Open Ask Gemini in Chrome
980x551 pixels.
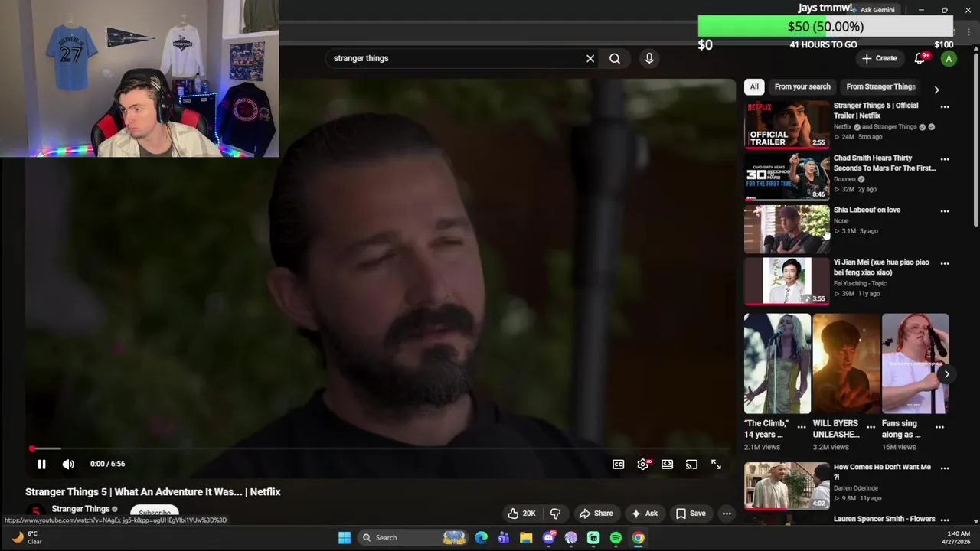tap(874, 10)
